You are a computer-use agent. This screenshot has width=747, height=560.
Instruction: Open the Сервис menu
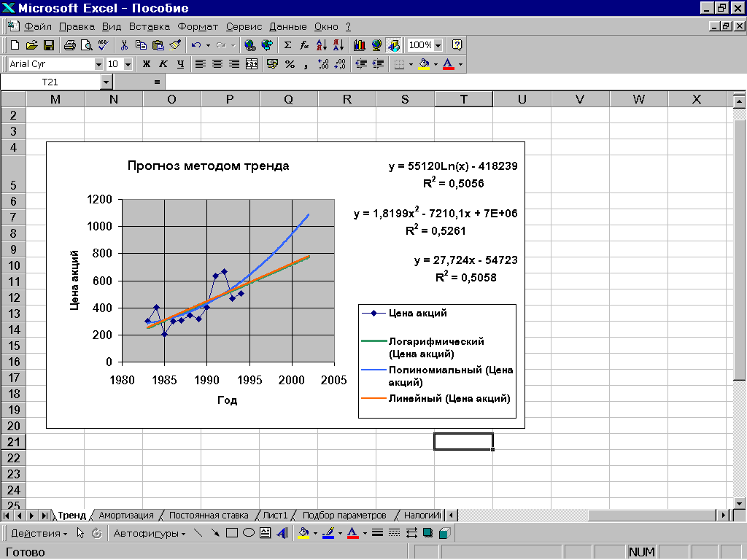pos(244,27)
